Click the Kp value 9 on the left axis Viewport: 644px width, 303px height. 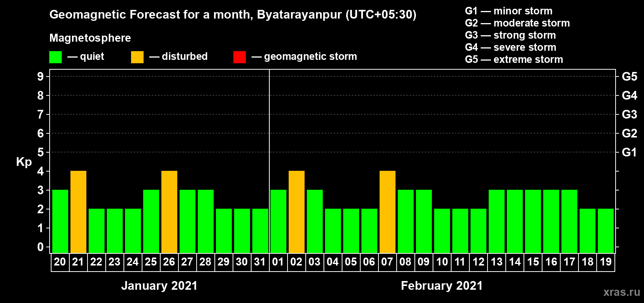pyautogui.click(x=41, y=77)
